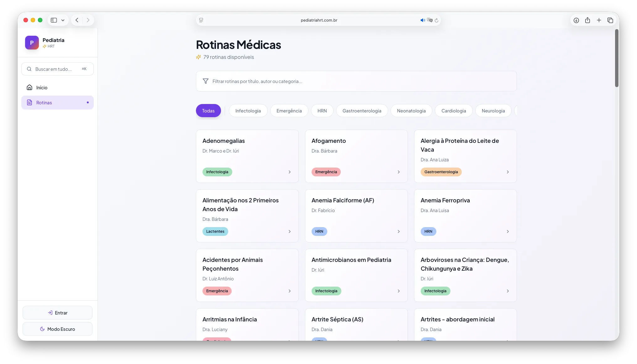Image resolution: width=637 pixels, height=364 pixels.
Task: Toggle Safari sidebar panel icon
Action: coord(54,20)
